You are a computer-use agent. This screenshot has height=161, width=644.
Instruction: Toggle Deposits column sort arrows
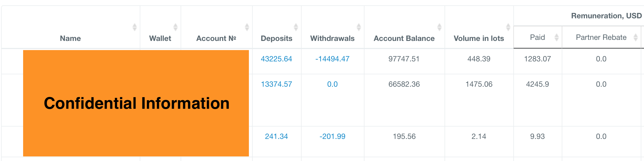tap(296, 27)
